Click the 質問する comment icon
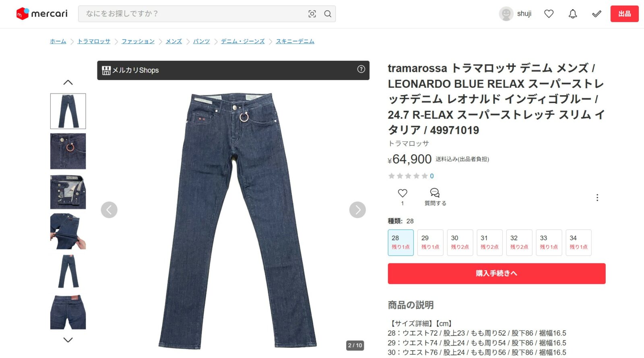The height and width of the screenshot is (358, 644). pyautogui.click(x=435, y=192)
